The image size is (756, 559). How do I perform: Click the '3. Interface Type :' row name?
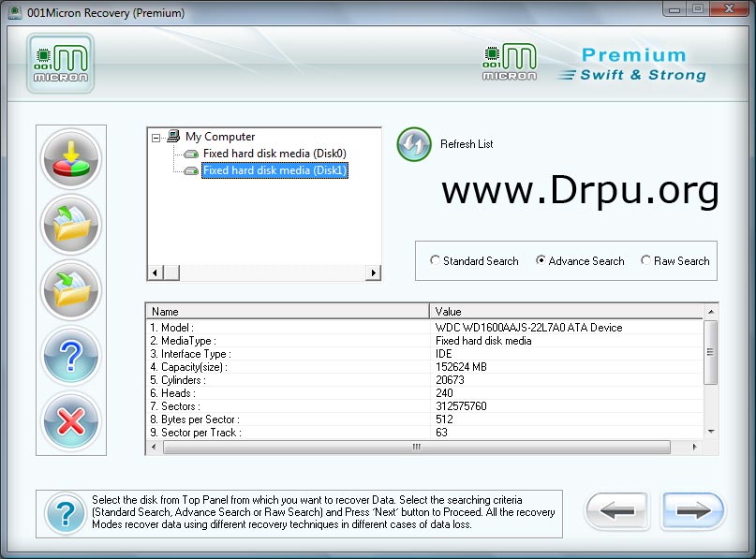(x=190, y=354)
